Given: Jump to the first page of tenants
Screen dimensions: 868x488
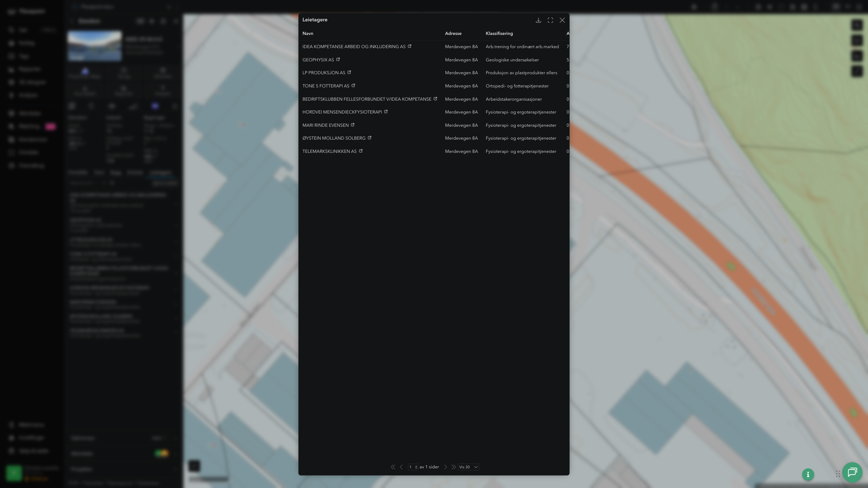Looking at the screenshot, I should point(393,467).
